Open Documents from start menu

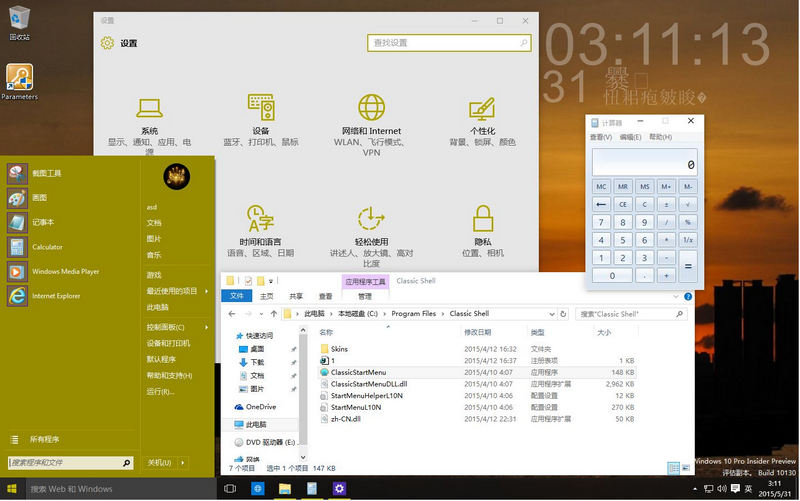(x=154, y=223)
